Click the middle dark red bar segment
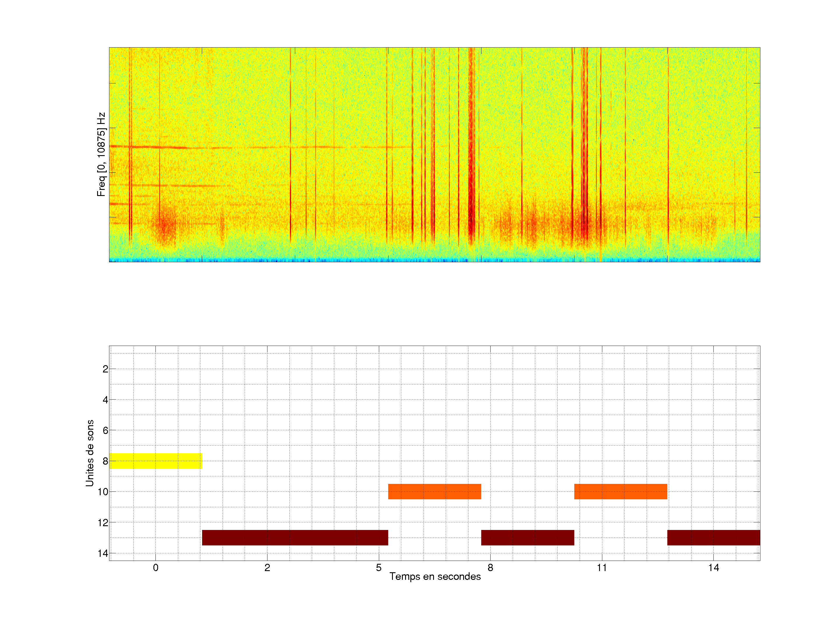 coord(527,537)
